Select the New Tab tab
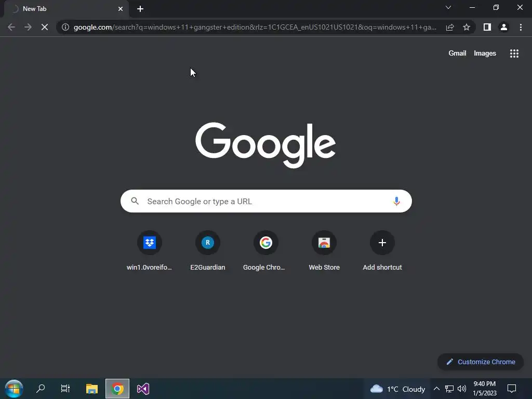 pyautogui.click(x=66, y=9)
